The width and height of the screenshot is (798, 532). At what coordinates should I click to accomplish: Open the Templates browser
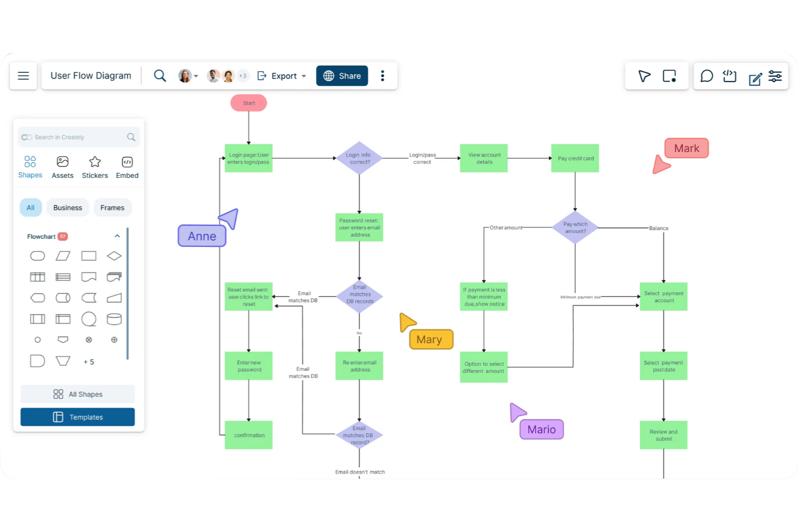tap(77, 417)
